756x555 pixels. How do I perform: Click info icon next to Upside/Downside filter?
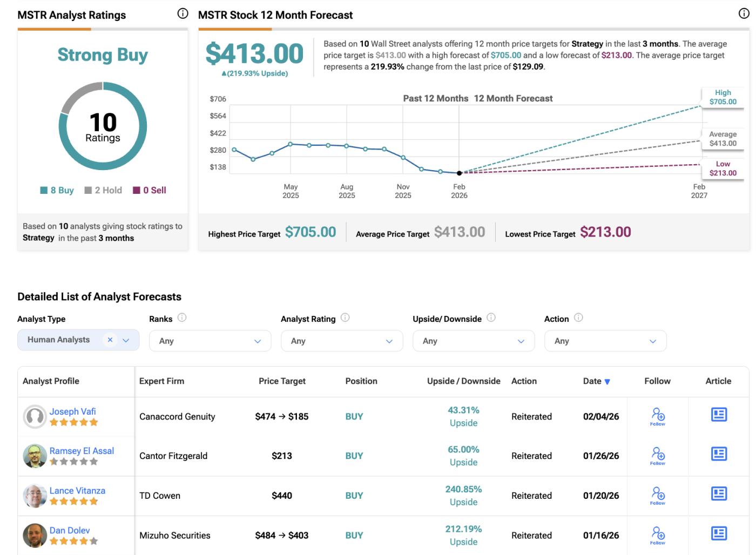(491, 318)
